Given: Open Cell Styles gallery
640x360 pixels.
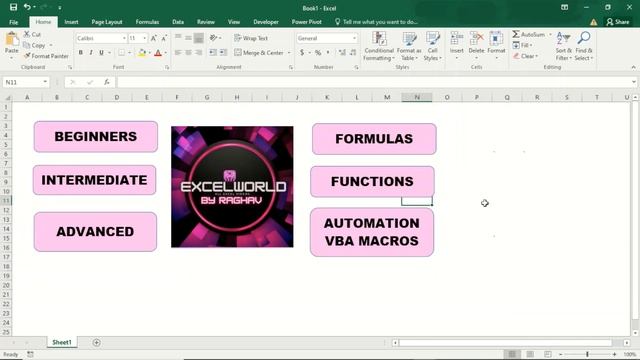Looking at the screenshot, I should click(x=432, y=46).
